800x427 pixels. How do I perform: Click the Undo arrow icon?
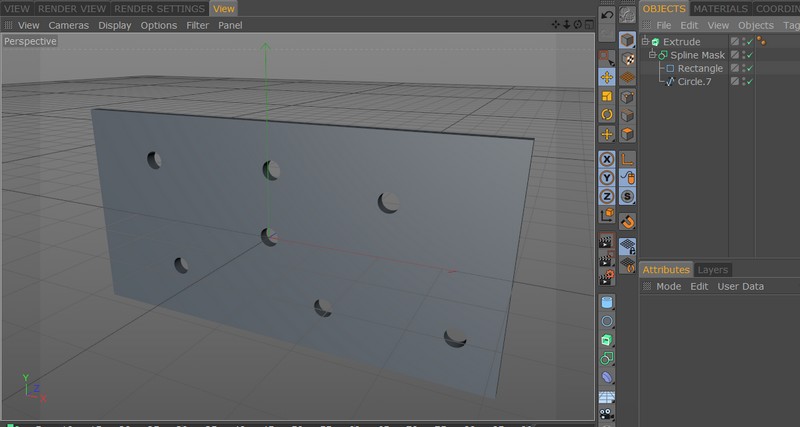tap(607, 15)
